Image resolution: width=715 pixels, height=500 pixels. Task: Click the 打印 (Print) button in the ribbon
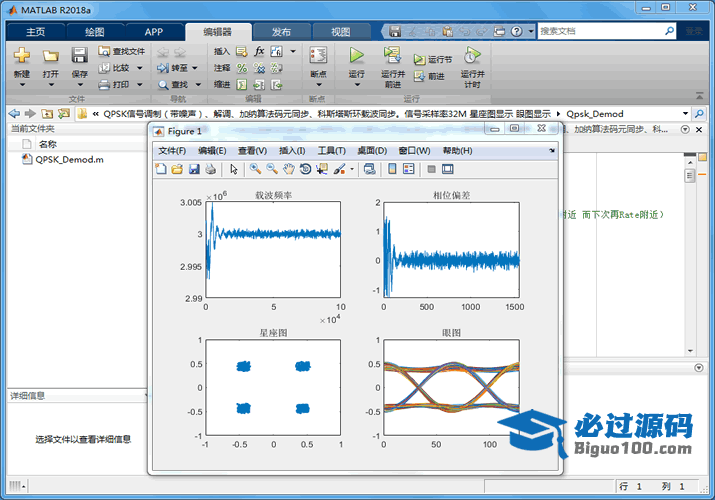(115, 84)
